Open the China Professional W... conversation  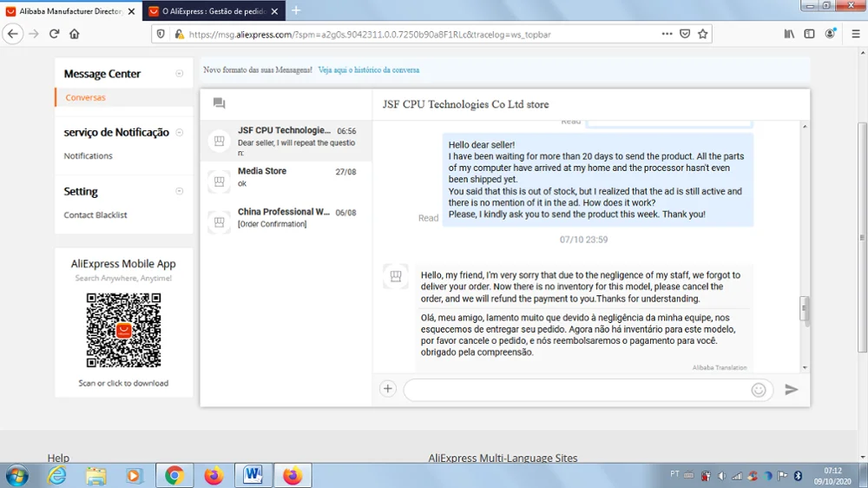pos(286,222)
